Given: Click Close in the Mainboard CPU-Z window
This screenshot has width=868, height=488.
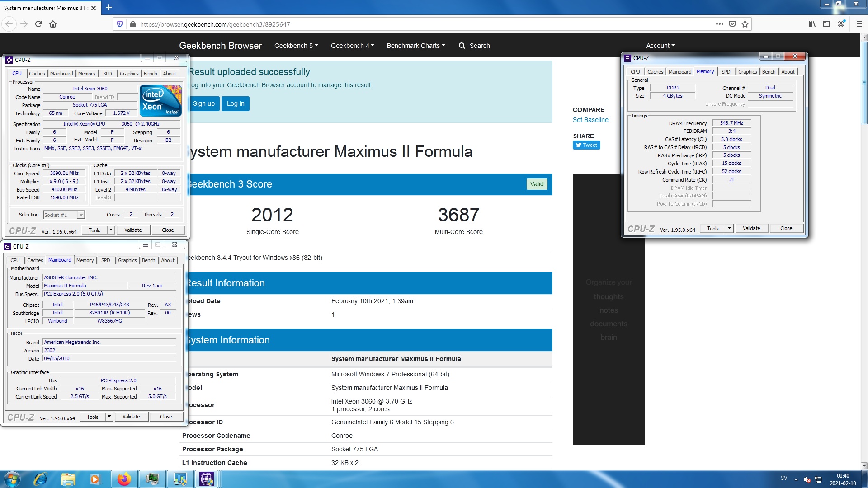Looking at the screenshot, I should pos(166,417).
